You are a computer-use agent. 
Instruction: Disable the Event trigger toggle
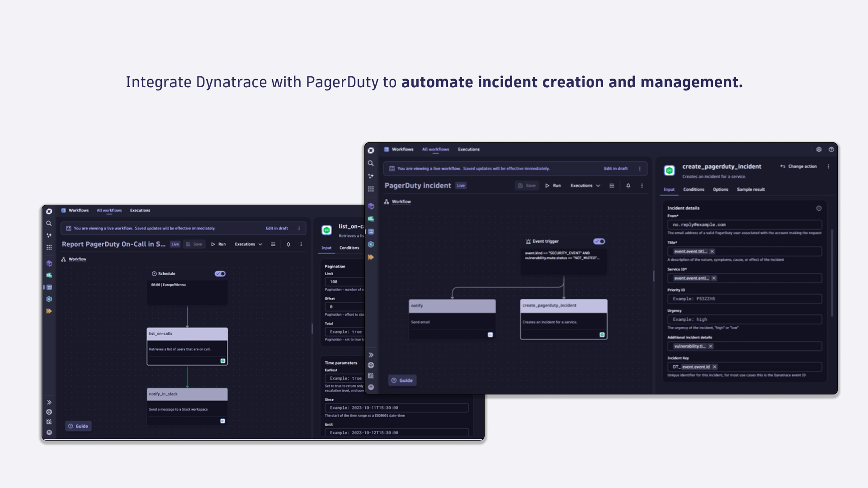(x=599, y=241)
